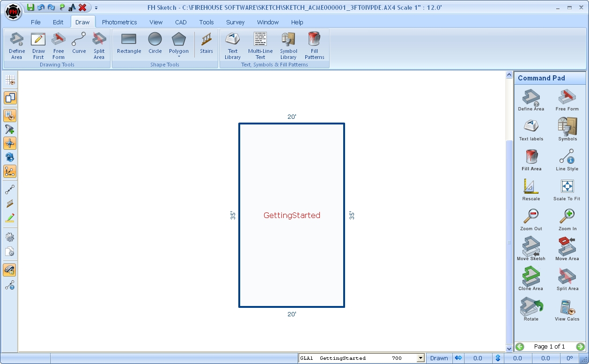Expand the quick access toolbar customize arrow
This screenshot has height=364, width=589.
click(96, 8)
